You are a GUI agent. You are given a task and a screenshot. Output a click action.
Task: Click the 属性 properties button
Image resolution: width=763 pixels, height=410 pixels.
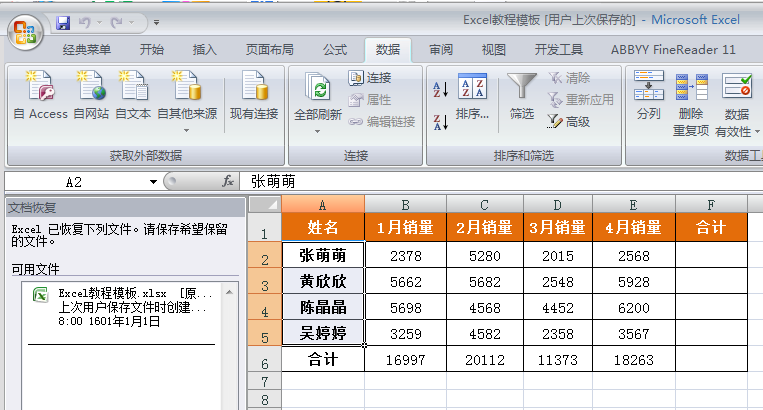point(370,100)
